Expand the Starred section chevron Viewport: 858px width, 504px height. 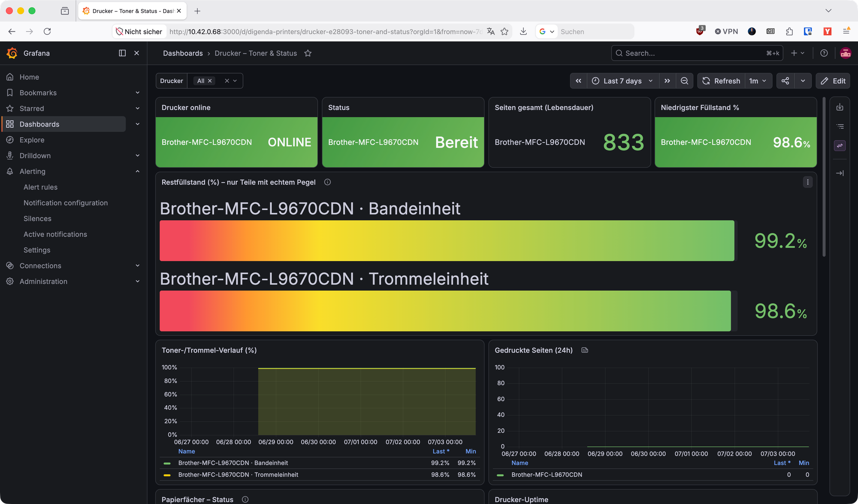pos(138,109)
